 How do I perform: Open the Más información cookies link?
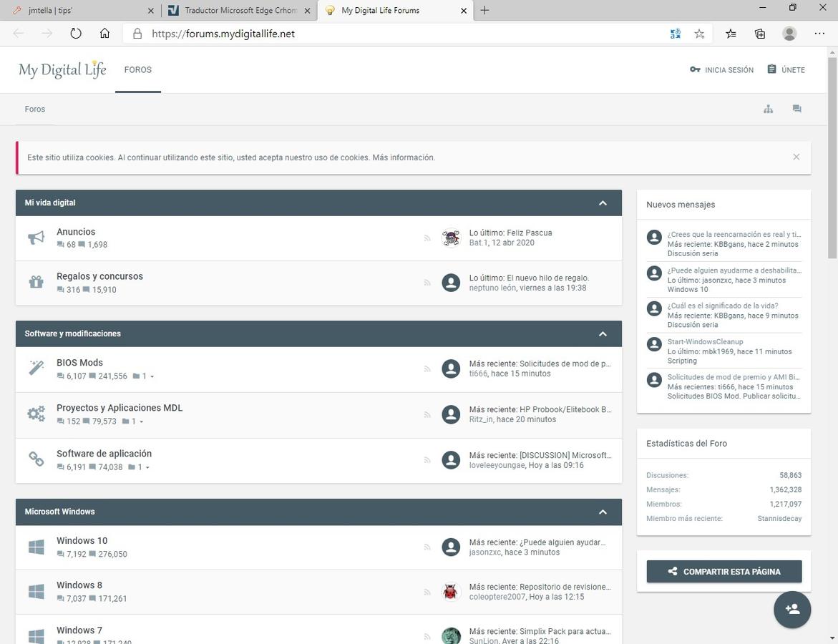[x=404, y=157]
